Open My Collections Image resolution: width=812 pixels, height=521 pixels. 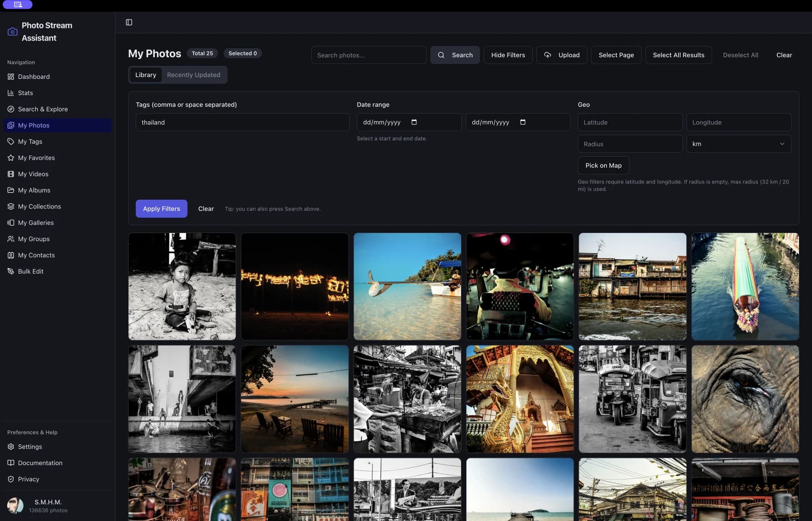39,206
